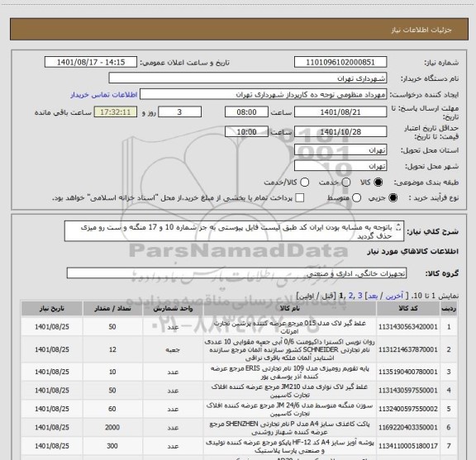This screenshot has height=460, width=476.
Task: Click the response deadline date 1401/08/21
Action: point(340,112)
